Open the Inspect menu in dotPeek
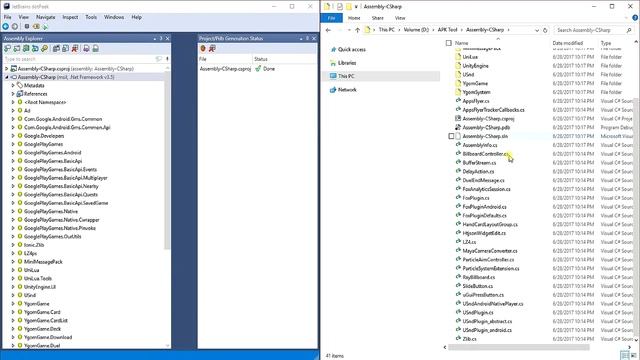This screenshot has height=360, width=640. click(x=70, y=17)
